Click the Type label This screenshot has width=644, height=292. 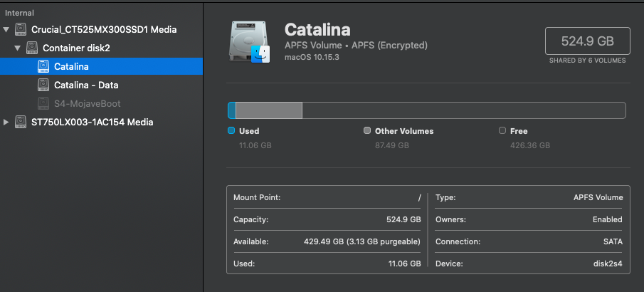[x=445, y=198]
